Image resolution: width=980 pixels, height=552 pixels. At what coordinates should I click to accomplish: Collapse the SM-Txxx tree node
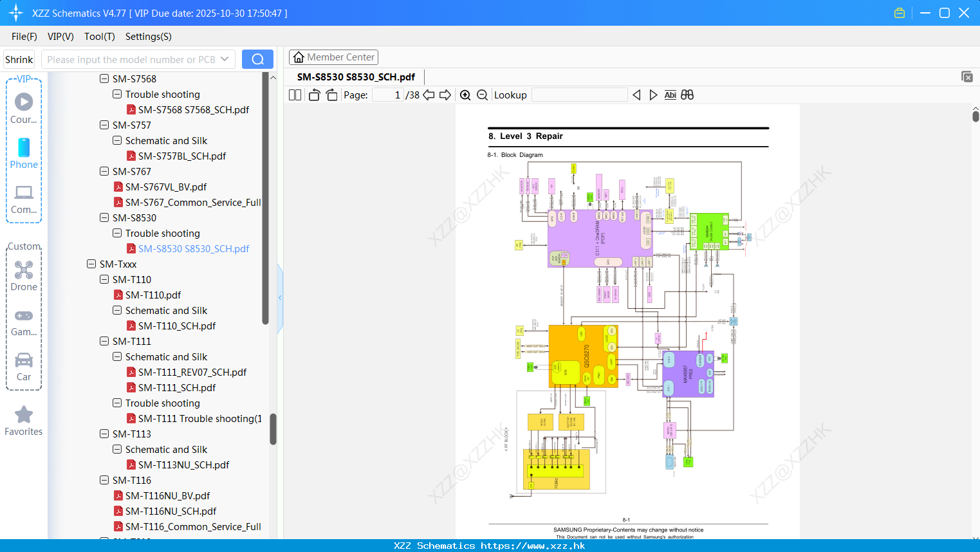(x=91, y=264)
